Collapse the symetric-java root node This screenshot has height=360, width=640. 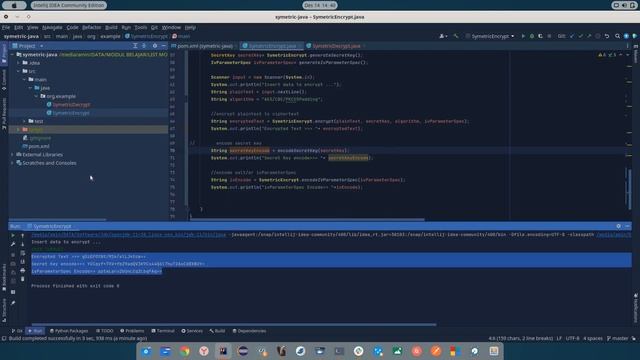12,54
